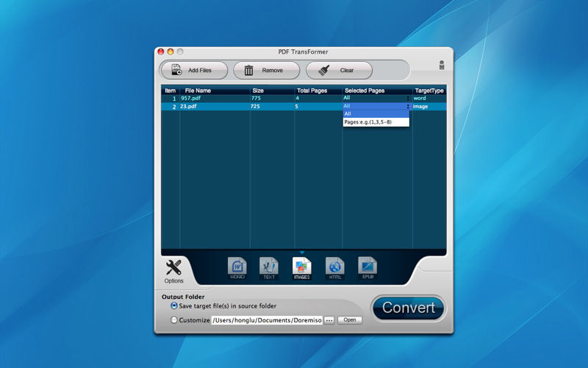Click size value 725 for 23.pdf
The height and width of the screenshot is (368, 588).
pyautogui.click(x=255, y=106)
